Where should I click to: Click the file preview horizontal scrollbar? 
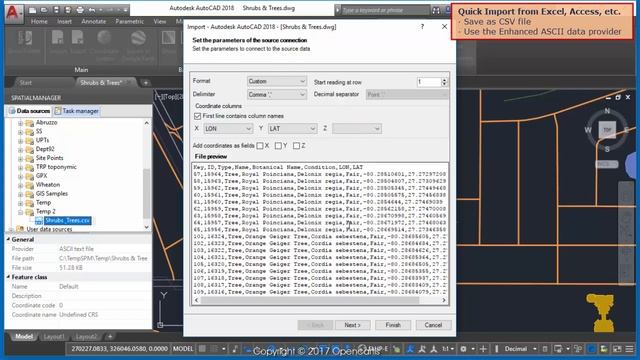pyautogui.click(x=310, y=300)
